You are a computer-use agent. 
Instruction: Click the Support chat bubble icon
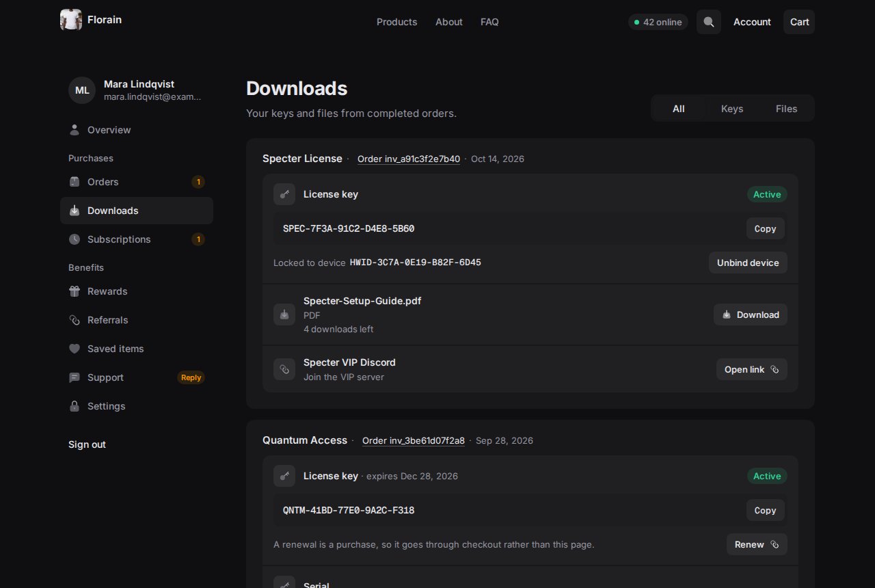75,377
